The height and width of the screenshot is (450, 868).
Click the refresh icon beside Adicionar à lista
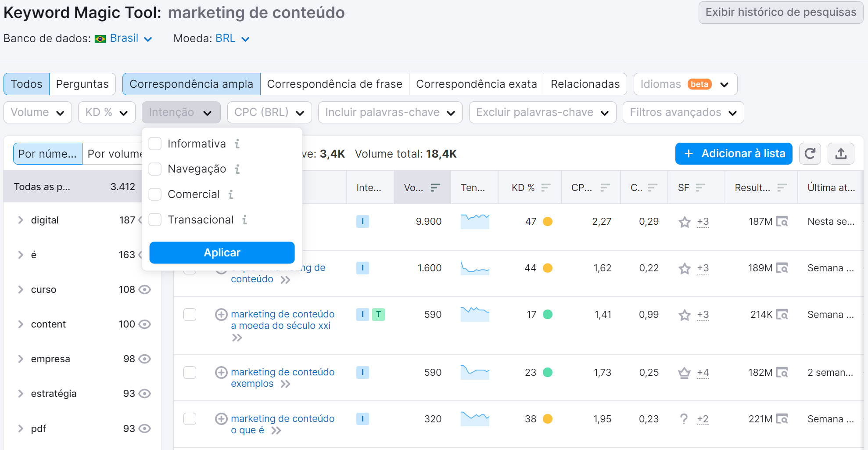click(x=810, y=154)
